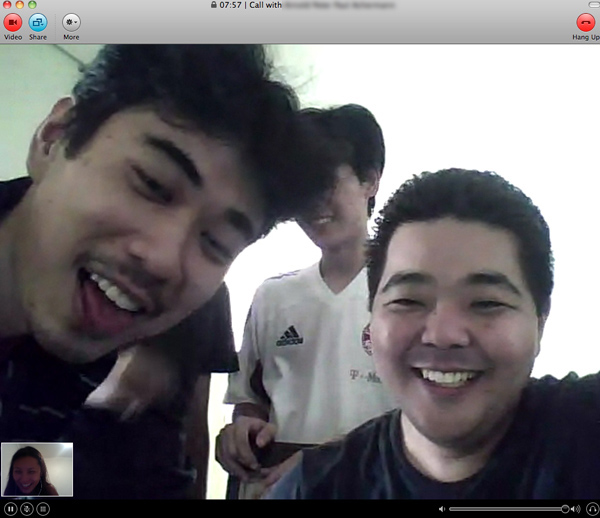600x518 pixels.
Task: Click the "Hang Up" label
Action: tap(585, 37)
